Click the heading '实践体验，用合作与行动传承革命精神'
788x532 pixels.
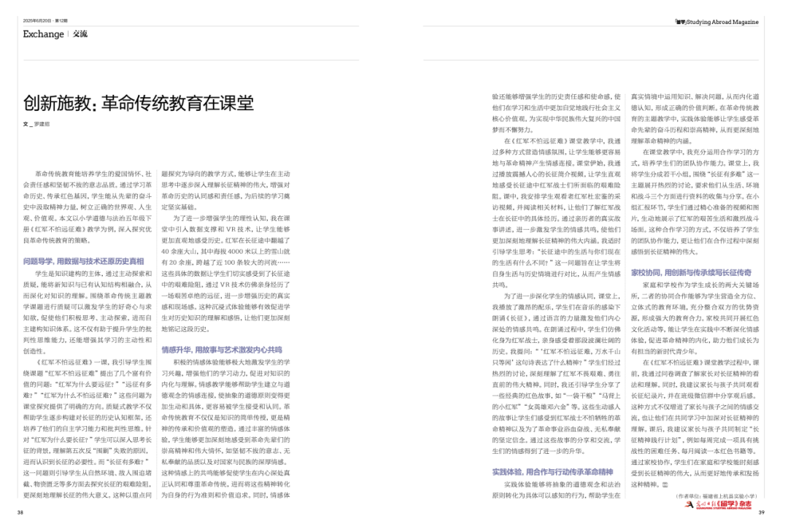pyautogui.click(x=552, y=471)
